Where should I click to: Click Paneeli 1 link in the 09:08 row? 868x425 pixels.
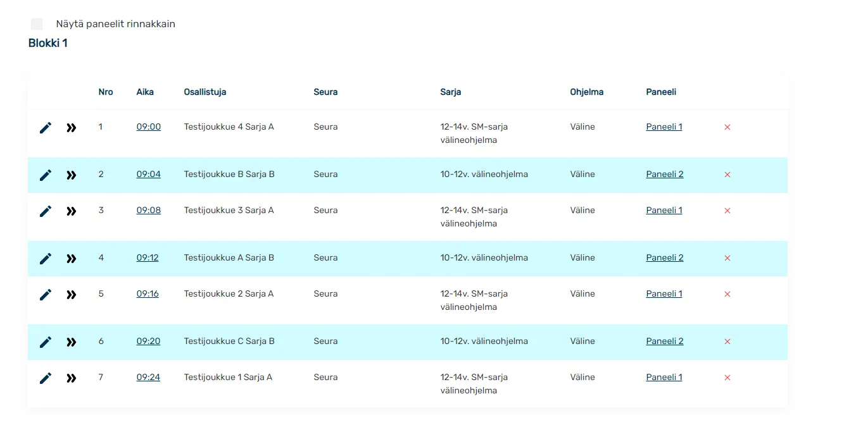(664, 210)
